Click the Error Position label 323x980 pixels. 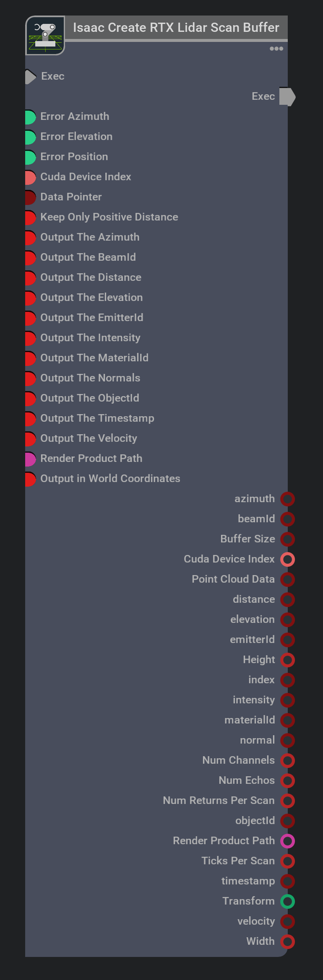[x=74, y=157]
